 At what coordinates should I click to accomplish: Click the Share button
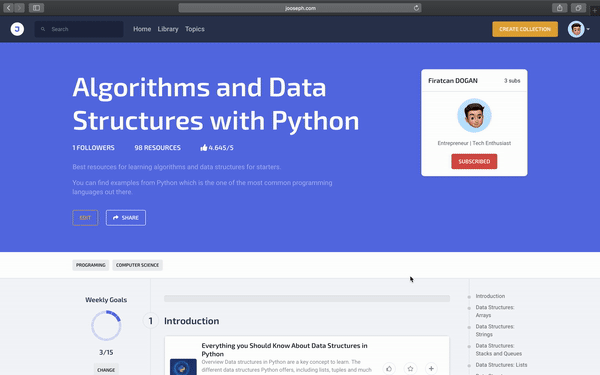pos(126,218)
